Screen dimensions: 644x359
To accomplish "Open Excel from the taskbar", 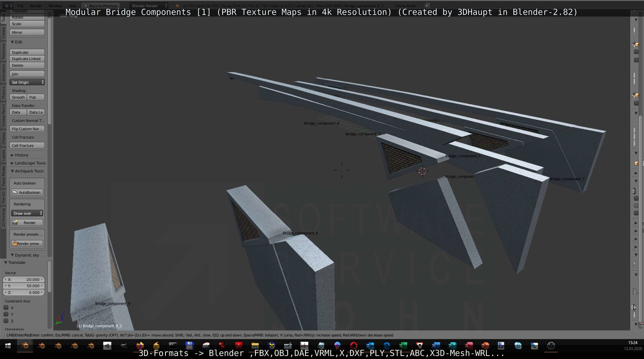I will pyautogui.click(x=403, y=346).
